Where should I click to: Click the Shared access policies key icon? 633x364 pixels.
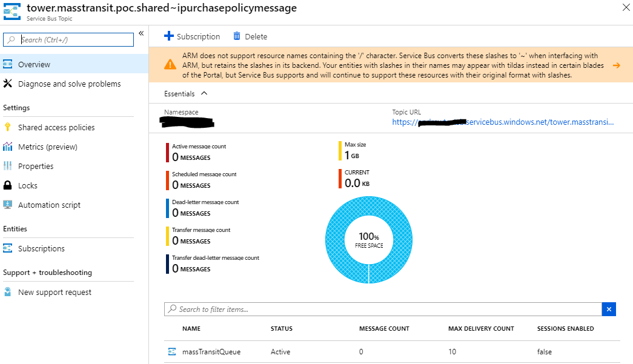(x=7, y=127)
